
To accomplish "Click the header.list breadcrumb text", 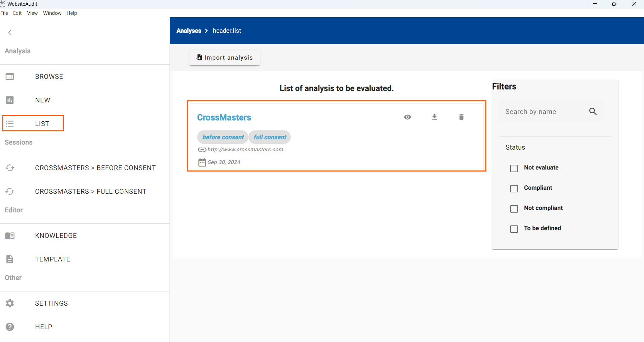I will pos(227,31).
